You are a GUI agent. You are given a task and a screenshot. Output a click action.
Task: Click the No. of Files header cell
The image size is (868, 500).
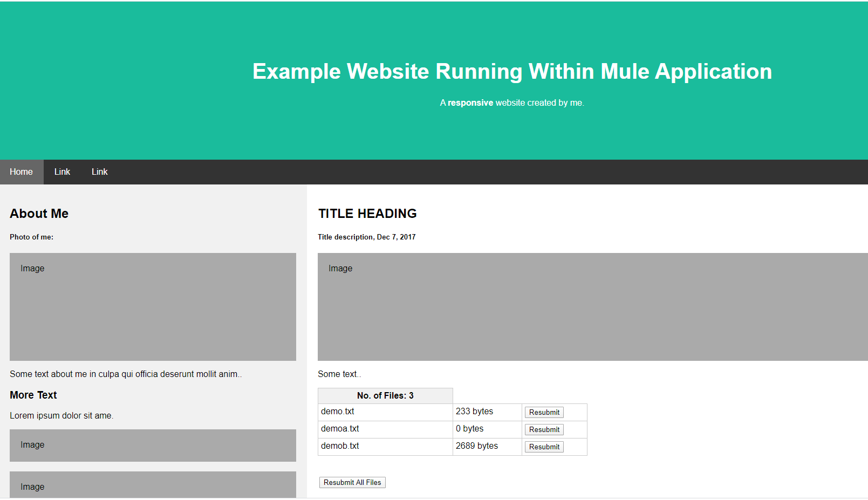(x=385, y=396)
